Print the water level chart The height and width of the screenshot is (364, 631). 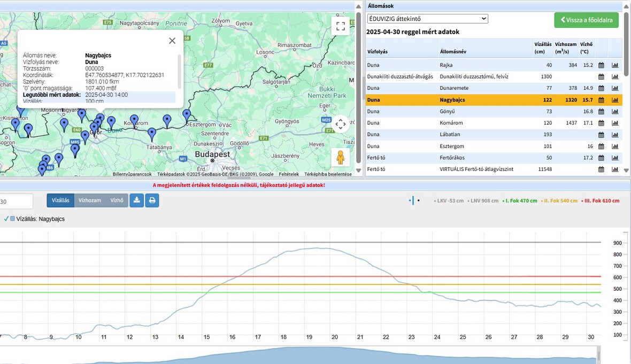pyautogui.click(x=152, y=200)
